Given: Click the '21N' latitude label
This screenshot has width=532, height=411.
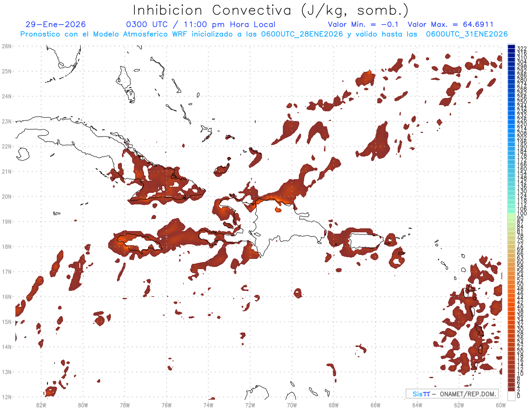Looking at the screenshot, I should tap(7, 171).
